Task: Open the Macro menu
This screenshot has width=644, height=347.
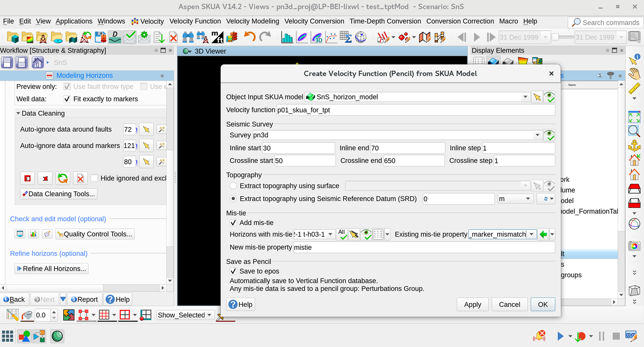Action: click(509, 21)
